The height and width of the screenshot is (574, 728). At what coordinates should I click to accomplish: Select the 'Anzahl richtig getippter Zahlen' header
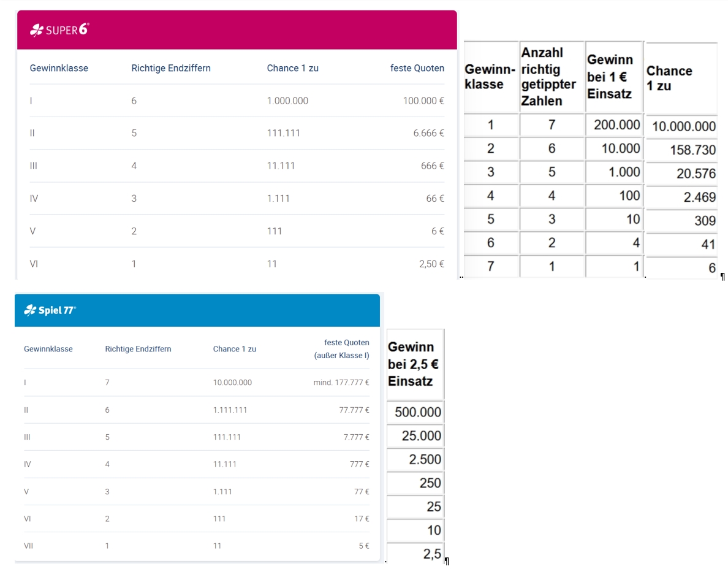point(548,77)
